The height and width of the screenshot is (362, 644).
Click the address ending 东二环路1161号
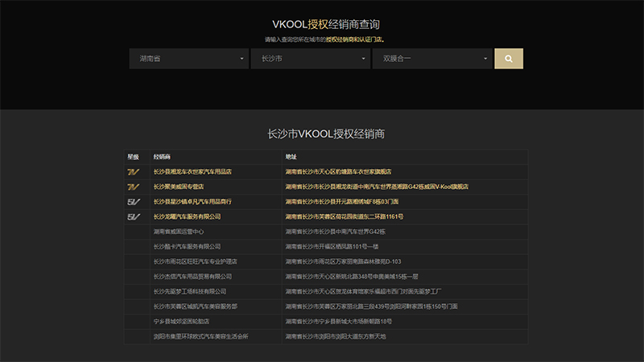click(x=345, y=216)
